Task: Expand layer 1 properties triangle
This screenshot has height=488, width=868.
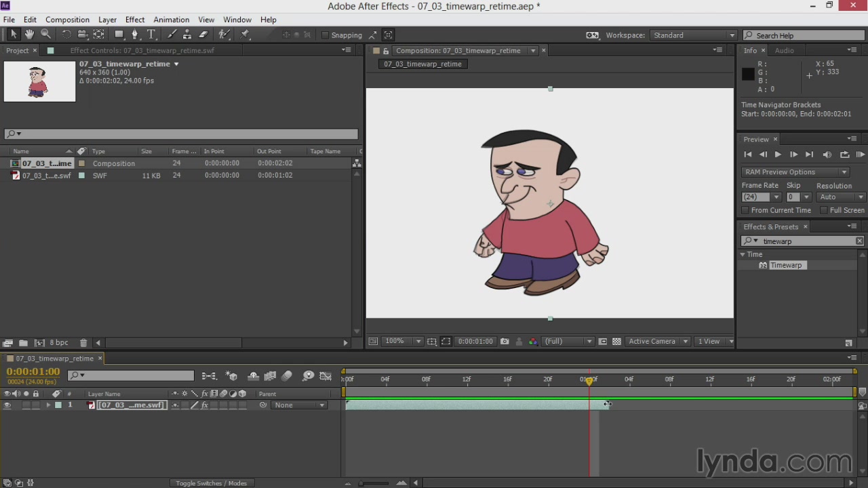Action: (48, 405)
